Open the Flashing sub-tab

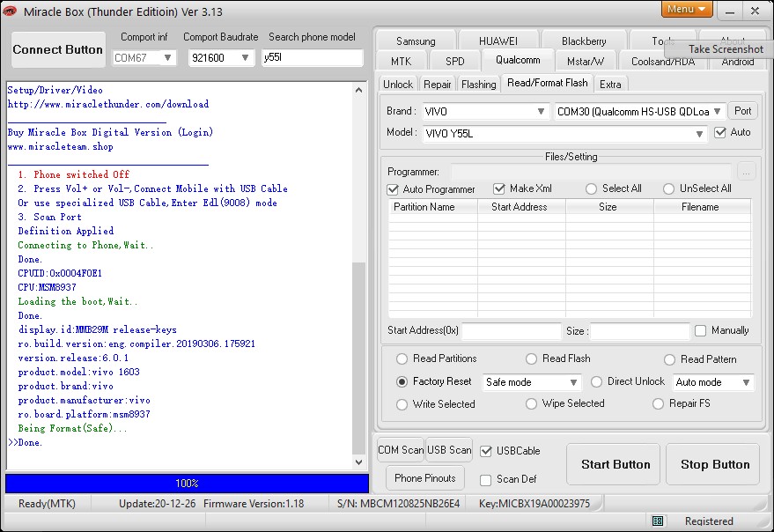478,85
